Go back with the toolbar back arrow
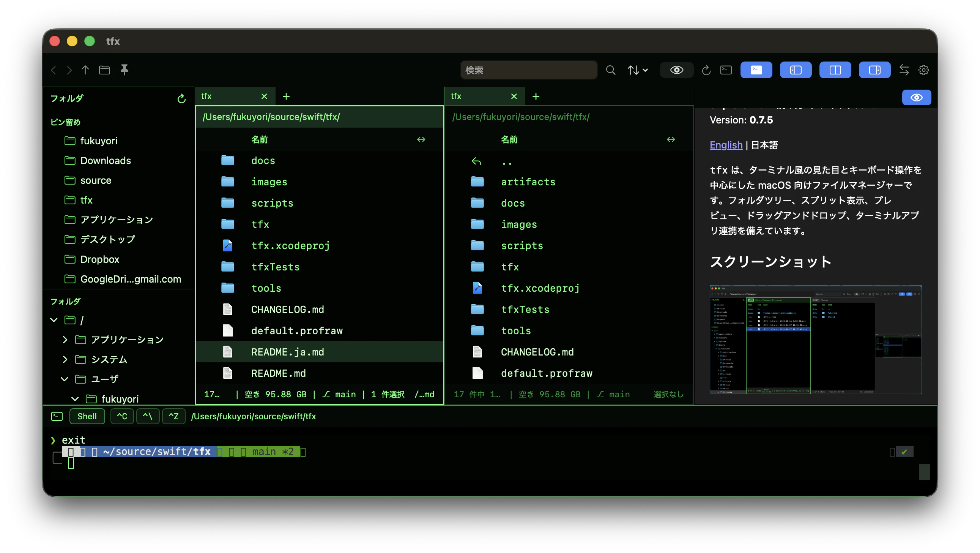 [54, 70]
